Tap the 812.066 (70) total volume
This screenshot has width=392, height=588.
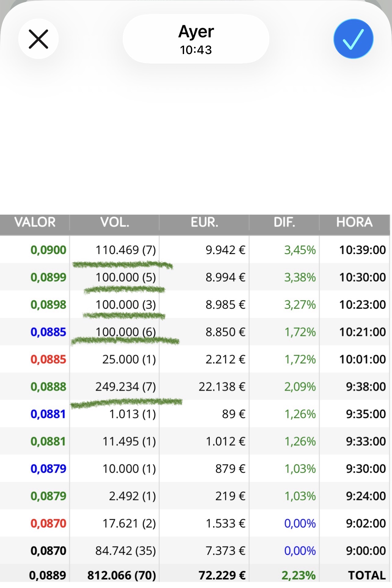(122, 575)
